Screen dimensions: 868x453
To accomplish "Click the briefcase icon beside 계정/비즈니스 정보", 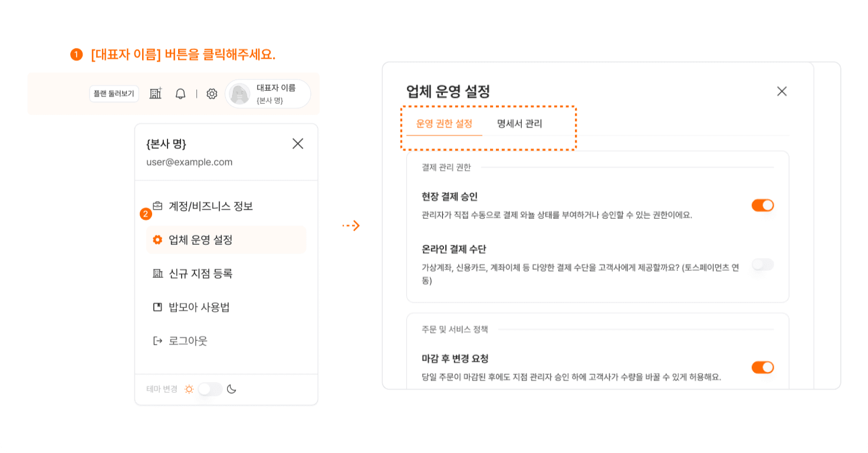I will tap(157, 206).
